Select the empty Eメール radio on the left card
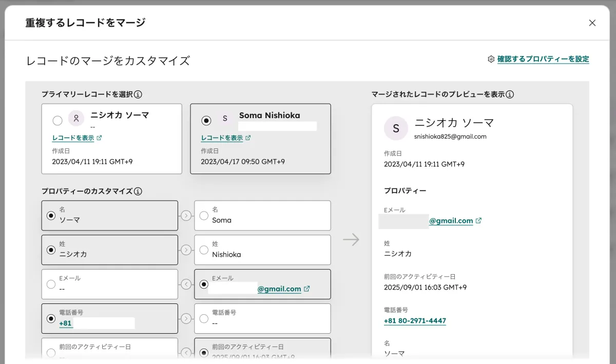Screen dimensions: 616x364 tap(51, 284)
